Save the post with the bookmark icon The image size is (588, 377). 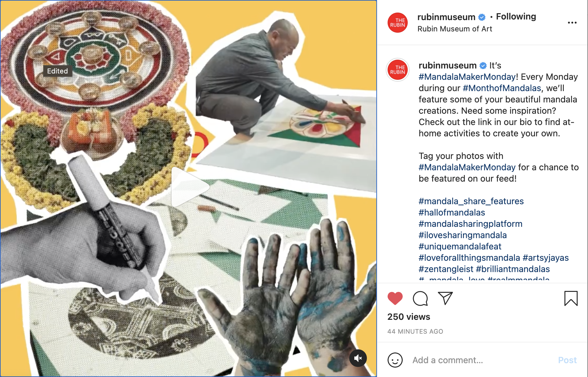tap(571, 298)
